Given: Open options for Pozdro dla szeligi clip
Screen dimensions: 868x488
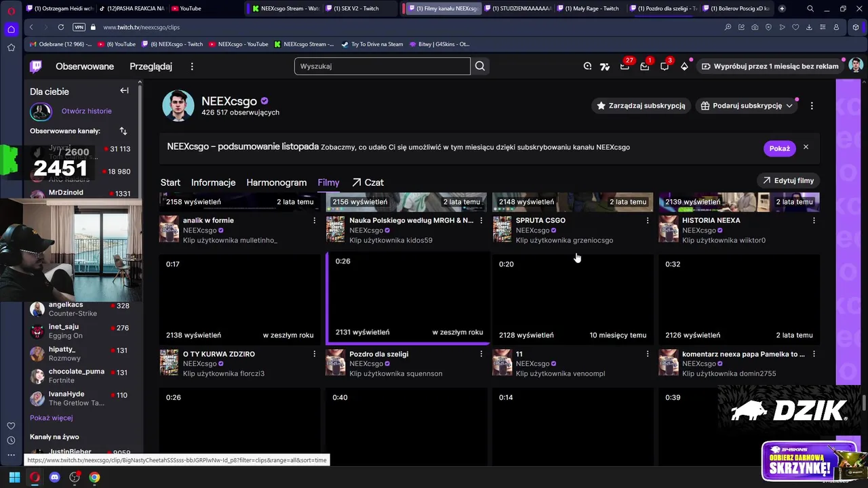Looking at the screenshot, I should point(481,354).
